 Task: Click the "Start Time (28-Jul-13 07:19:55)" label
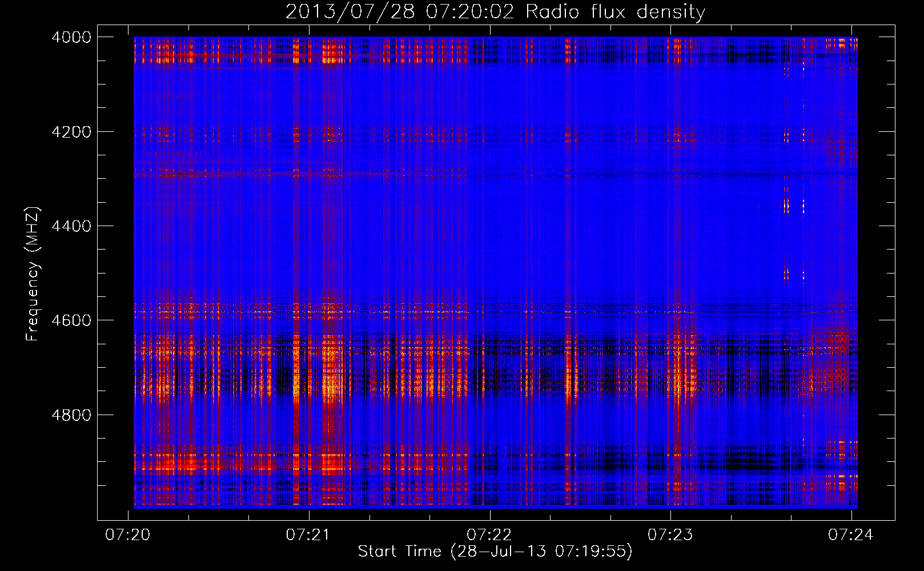point(495,552)
